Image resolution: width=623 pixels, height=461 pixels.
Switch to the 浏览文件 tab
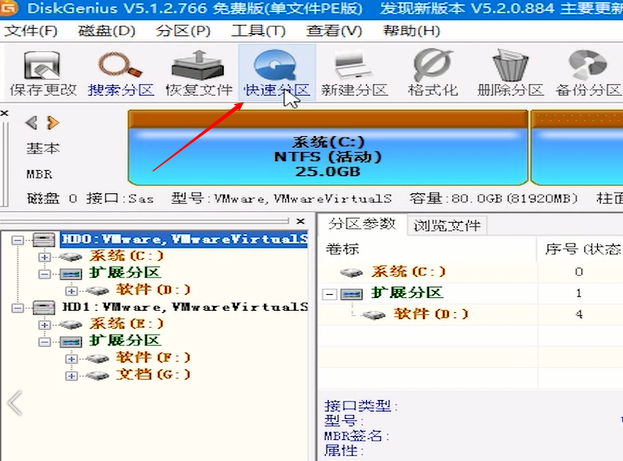pos(447,226)
